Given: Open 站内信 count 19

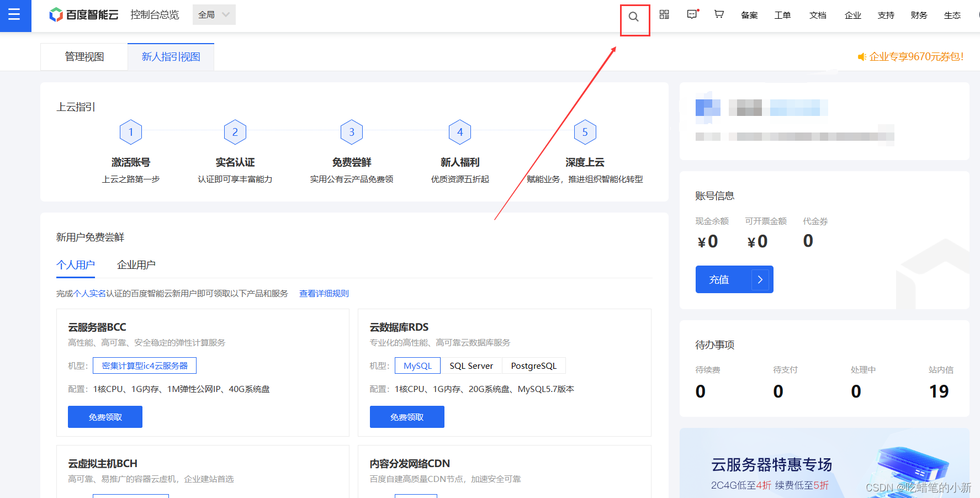Looking at the screenshot, I should [x=939, y=391].
